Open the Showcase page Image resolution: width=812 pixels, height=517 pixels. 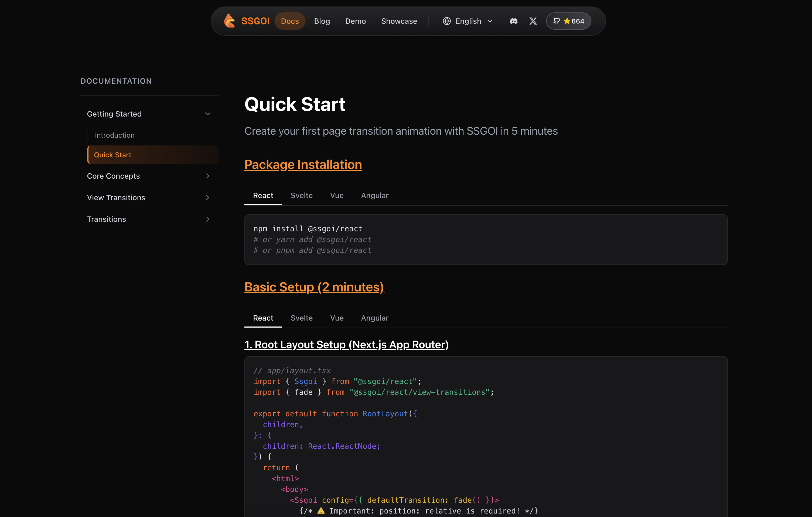(x=399, y=21)
